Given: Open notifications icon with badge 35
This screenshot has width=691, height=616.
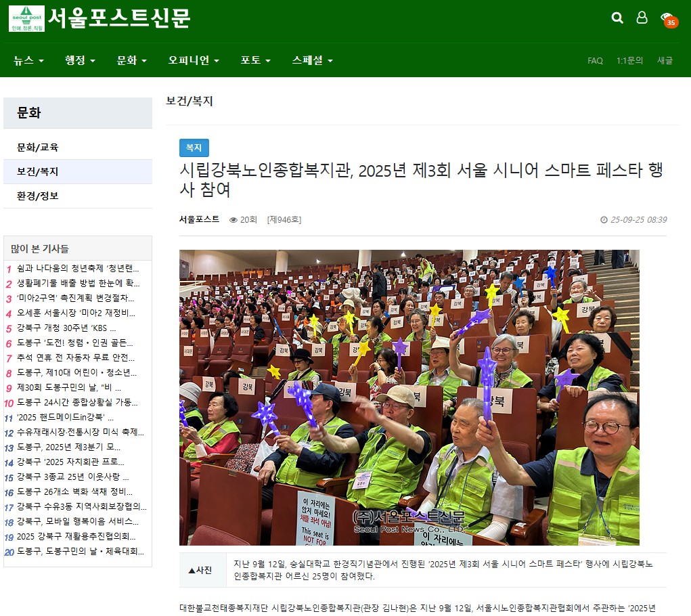Looking at the screenshot, I should [x=667, y=19].
